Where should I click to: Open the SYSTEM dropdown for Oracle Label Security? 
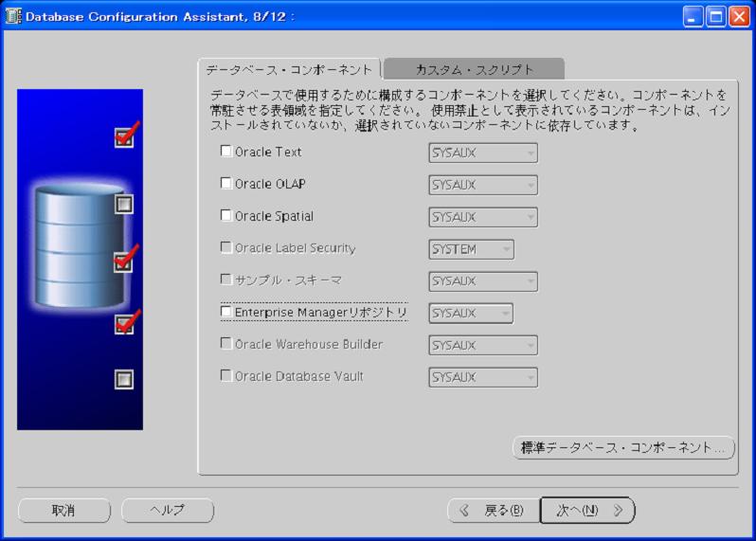471,249
